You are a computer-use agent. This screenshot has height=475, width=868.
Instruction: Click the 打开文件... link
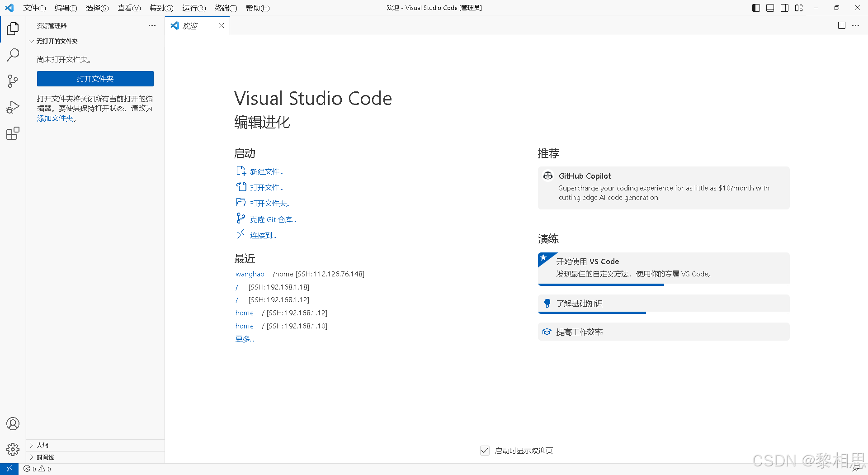tap(267, 187)
